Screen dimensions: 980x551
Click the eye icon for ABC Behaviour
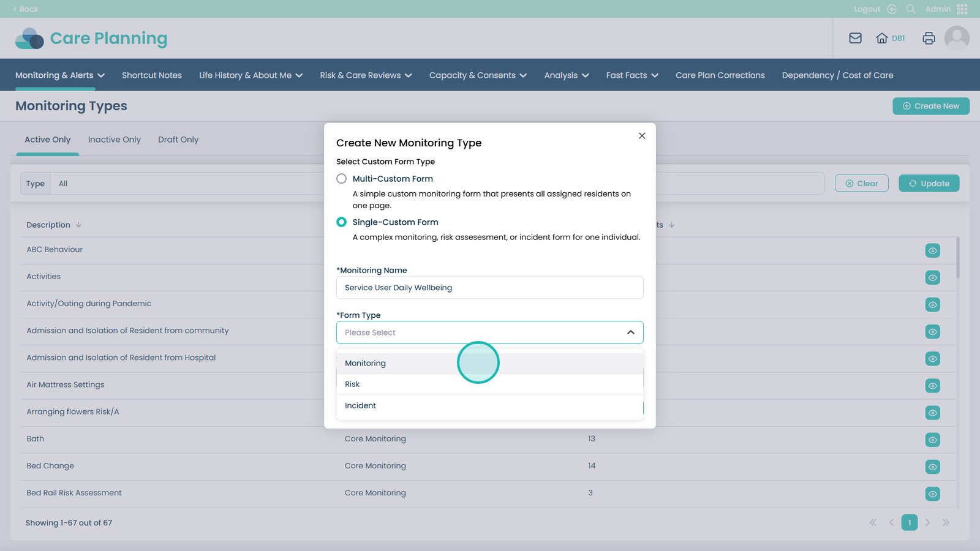coord(932,250)
